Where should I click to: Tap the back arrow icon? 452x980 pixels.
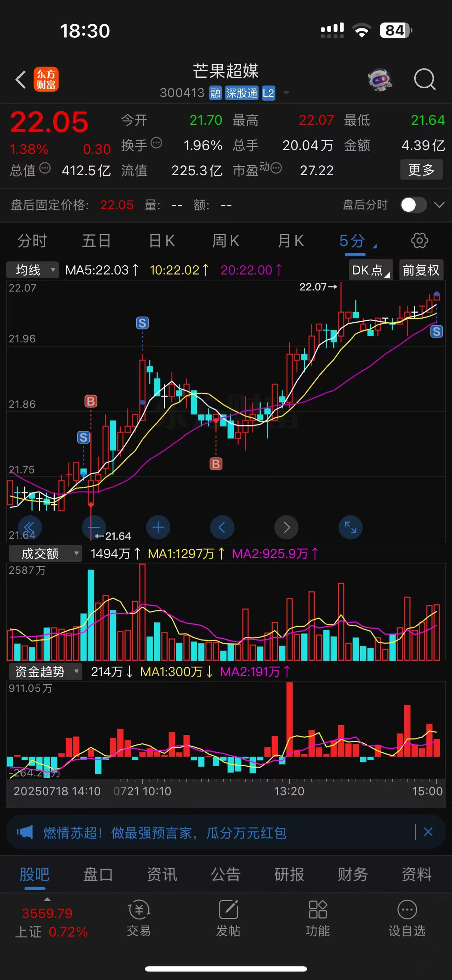coord(20,79)
